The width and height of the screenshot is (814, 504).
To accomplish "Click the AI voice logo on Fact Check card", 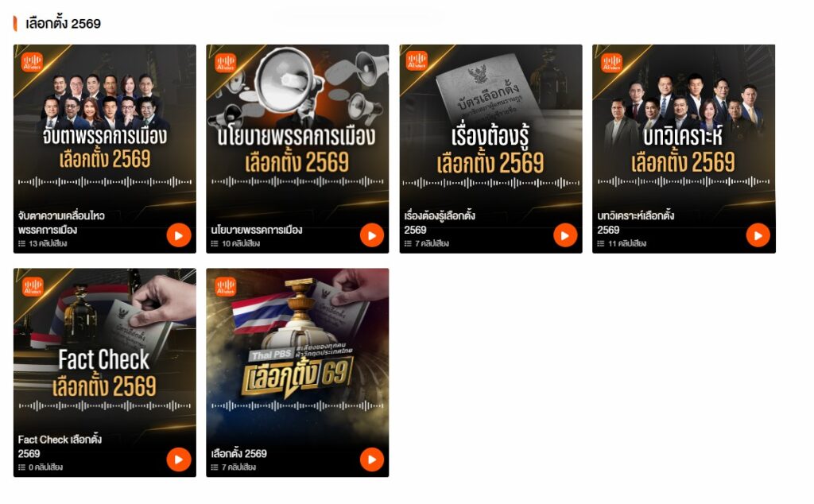I will tap(32, 286).
